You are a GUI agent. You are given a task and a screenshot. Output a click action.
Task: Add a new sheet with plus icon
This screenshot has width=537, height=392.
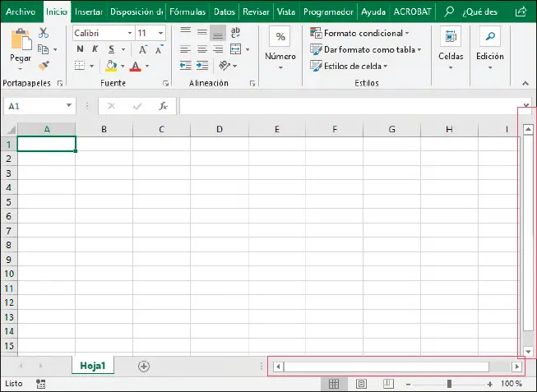click(144, 367)
